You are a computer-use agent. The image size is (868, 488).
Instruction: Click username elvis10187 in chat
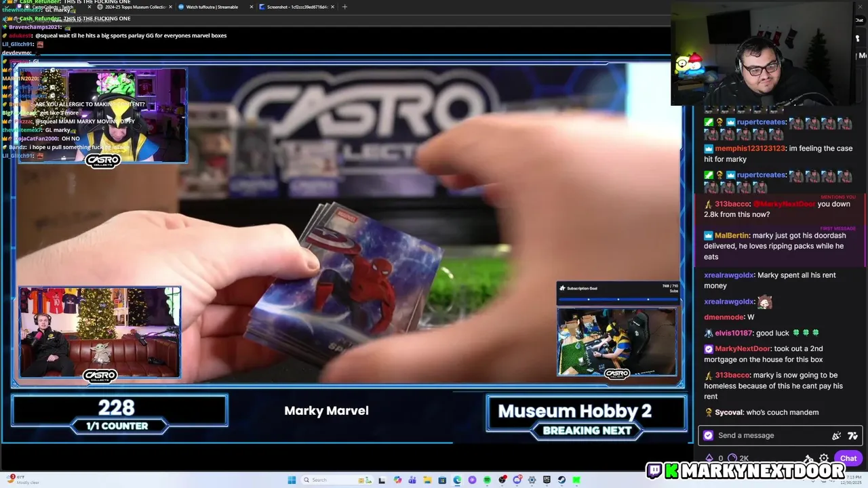(733, 333)
